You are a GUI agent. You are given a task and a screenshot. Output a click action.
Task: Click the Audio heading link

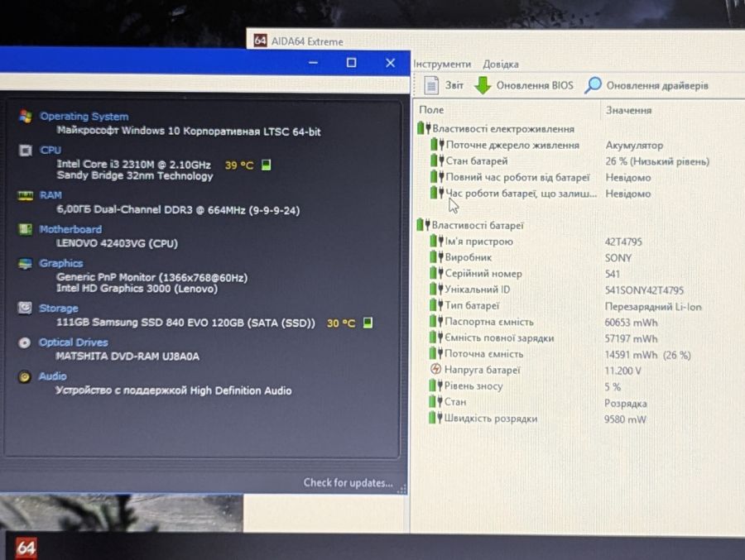click(52, 376)
